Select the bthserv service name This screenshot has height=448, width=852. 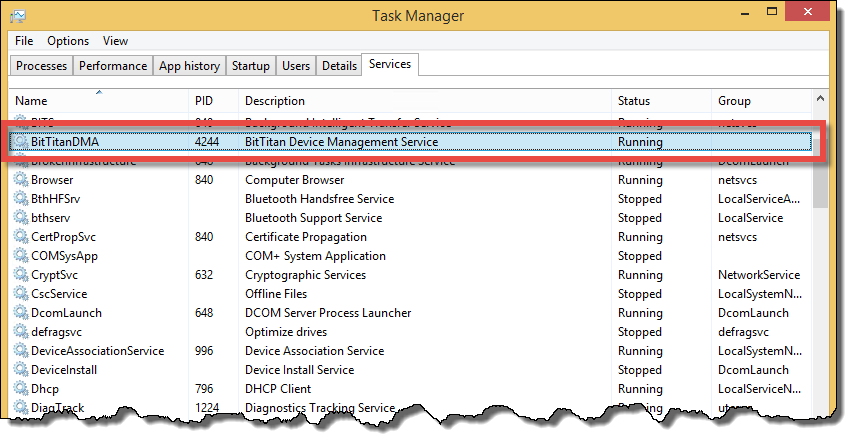click(x=51, y=218)
